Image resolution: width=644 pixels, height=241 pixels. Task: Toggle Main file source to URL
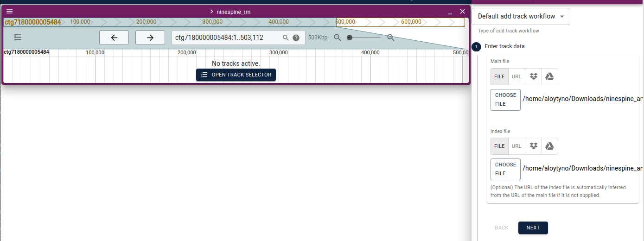tap(516, 76)
